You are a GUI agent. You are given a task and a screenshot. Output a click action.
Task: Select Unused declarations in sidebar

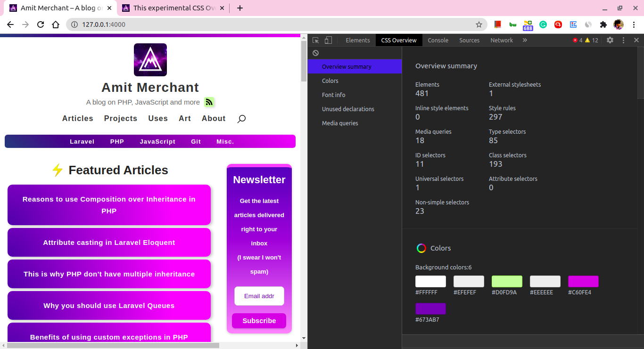click(355, 109)
